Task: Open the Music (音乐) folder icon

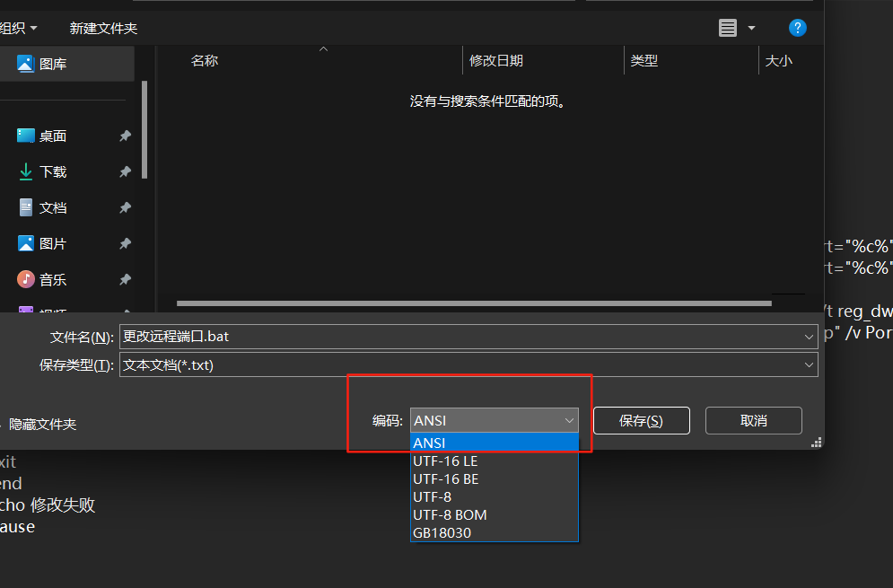Action: (x=25, y=279)
